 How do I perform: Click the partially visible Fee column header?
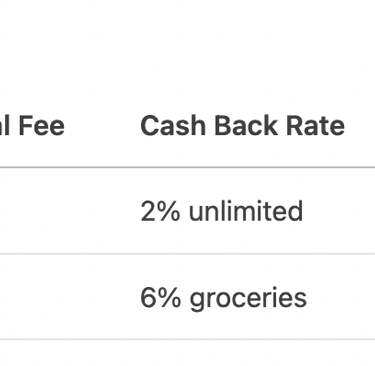coord(32,126)
